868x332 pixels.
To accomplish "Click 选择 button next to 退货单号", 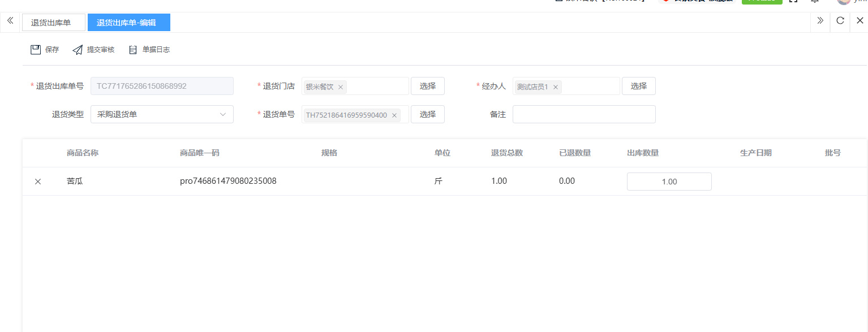I will click(x=427, y=114).
